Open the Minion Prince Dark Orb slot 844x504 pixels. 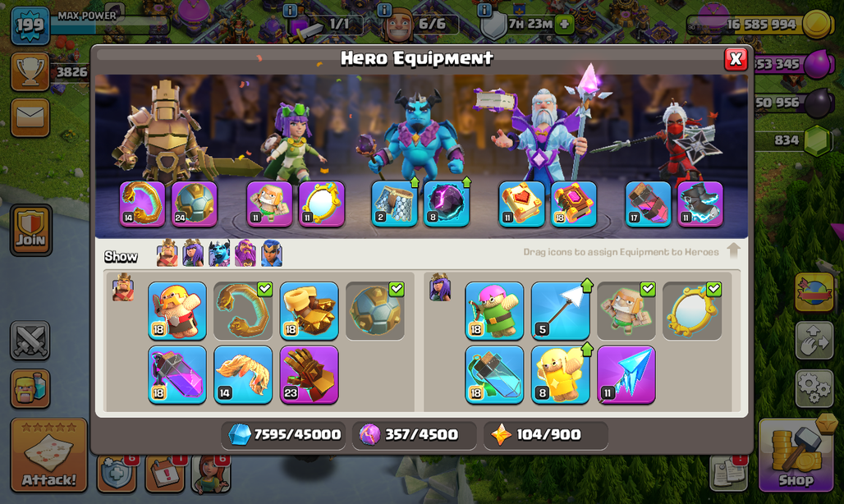point(447,204)
